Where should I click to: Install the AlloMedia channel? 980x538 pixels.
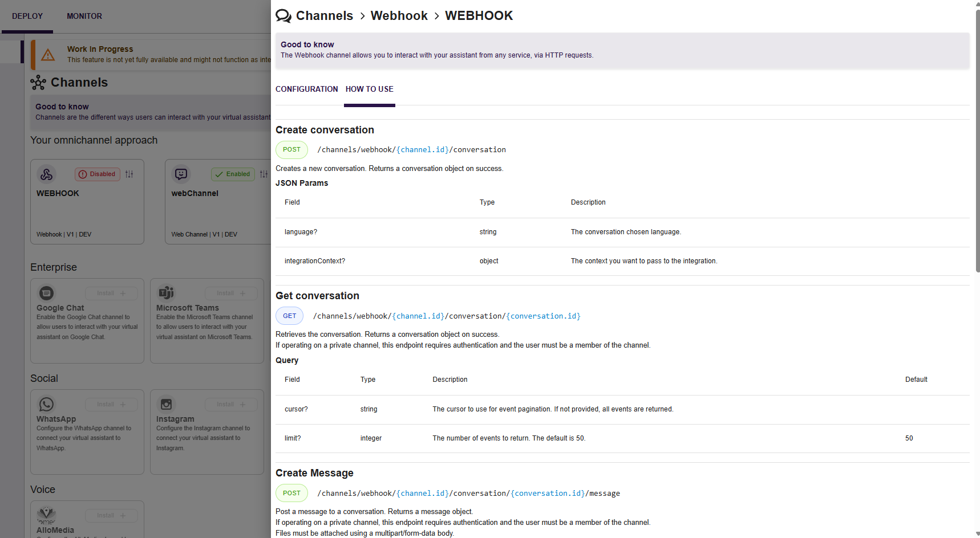(x=111, y=516)
